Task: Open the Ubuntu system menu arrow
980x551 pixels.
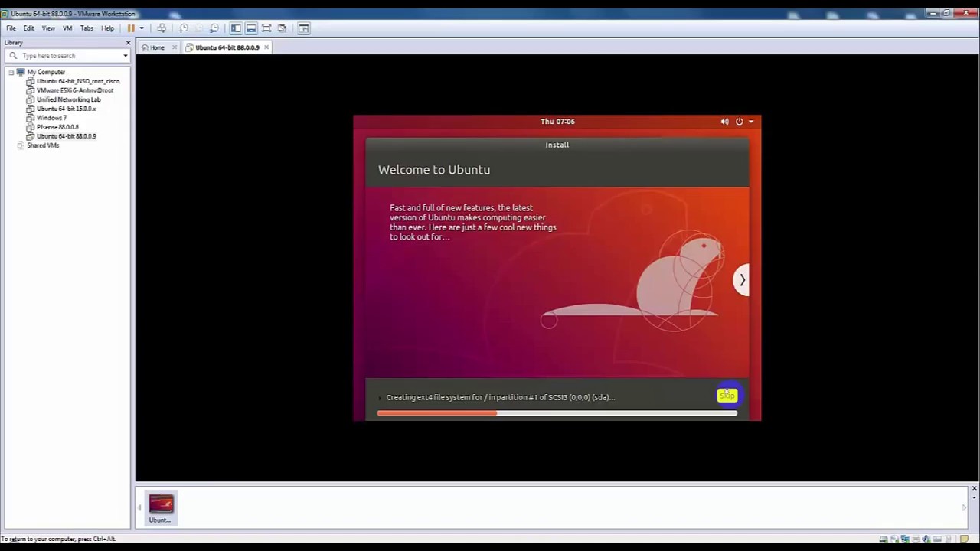Action: [751, 122]
